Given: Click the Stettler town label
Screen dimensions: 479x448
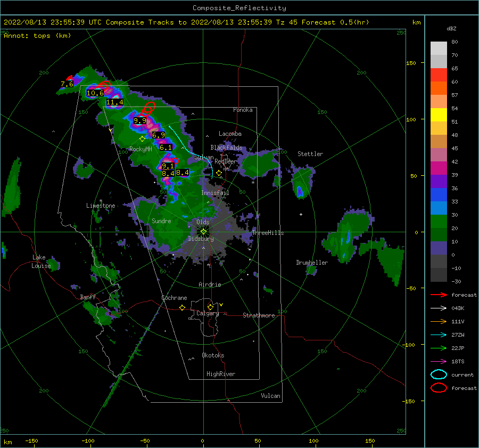Looking at the screenshot, I should pyautogui.click(x=310, y=154).
